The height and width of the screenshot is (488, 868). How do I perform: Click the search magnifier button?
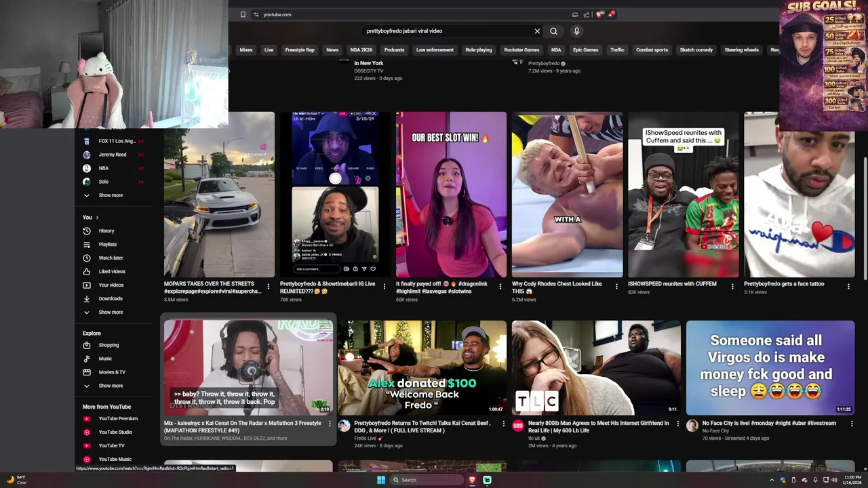coord(554,31)
